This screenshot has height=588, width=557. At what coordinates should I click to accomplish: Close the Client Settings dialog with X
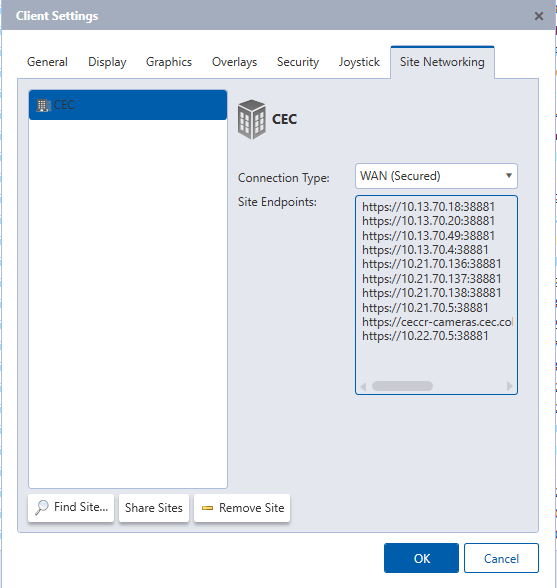coord(539,16)
